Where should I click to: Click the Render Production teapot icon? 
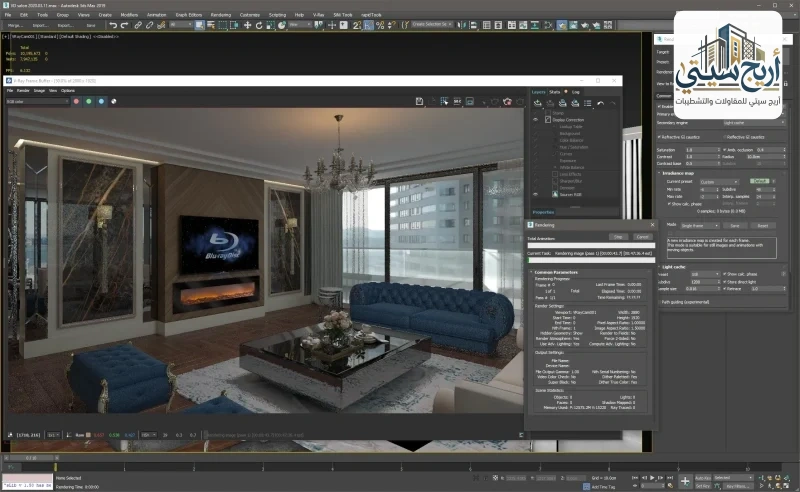[x=585, y=25]
